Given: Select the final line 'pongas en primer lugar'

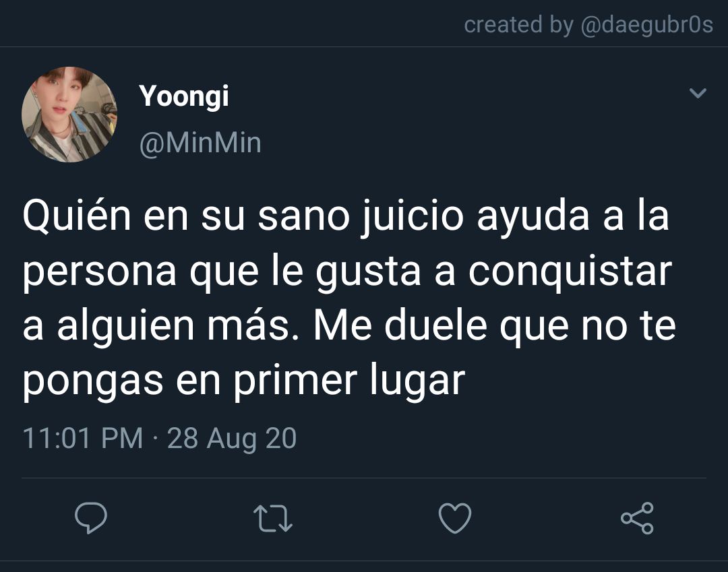Looking at the screenshot, I should click(x=244, y=381).
